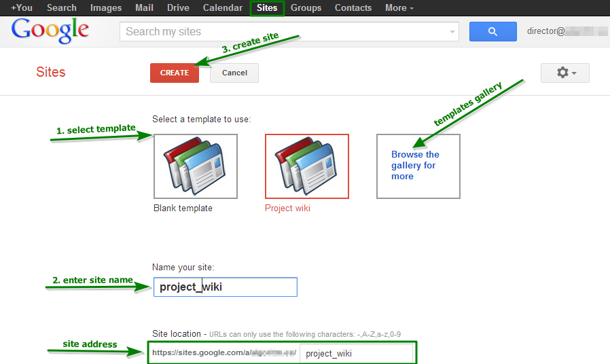Open Drive from top navigation
The image size is (610, 364).
tap(178, 7)
